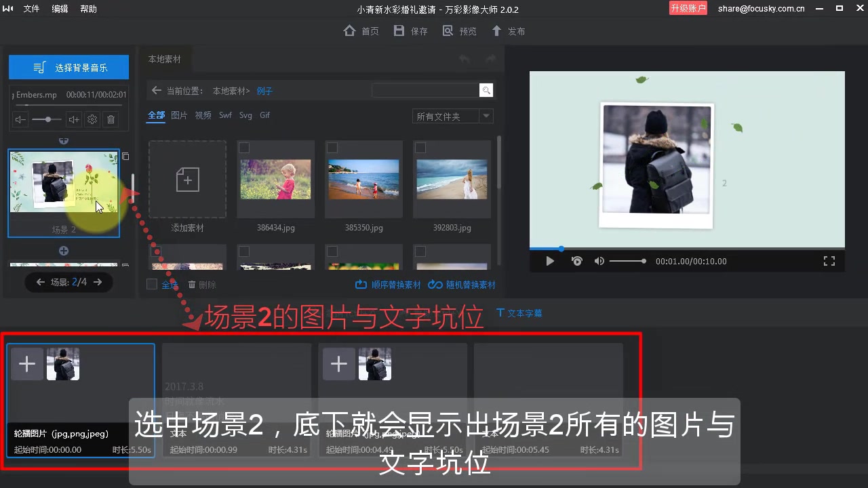The height and width of the screenshot is (488, 868).
Task: Open the 例子 folder path link
Action: pos(264,91)
